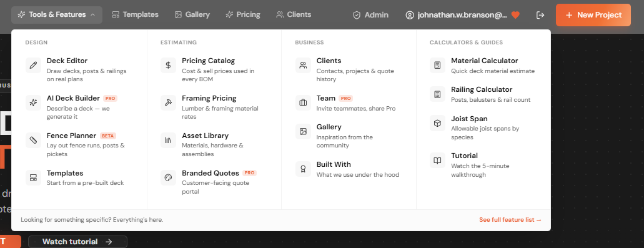Click 'Customer-facing quote portal' text
Screen dimensions: 644x248
point(215,187)
